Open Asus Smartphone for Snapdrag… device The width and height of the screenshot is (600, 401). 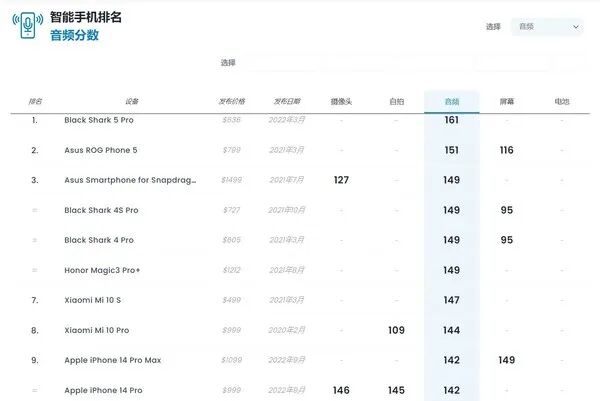pos(130,180)
